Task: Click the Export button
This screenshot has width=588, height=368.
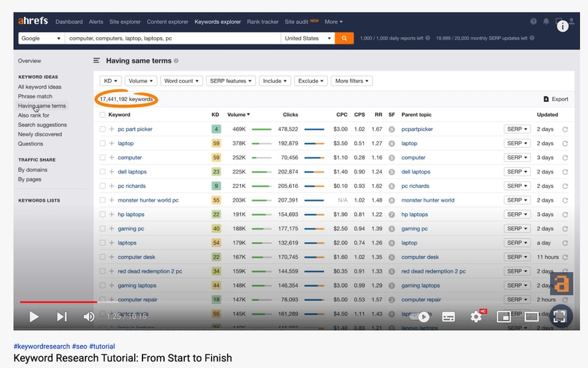Action: 556,99
